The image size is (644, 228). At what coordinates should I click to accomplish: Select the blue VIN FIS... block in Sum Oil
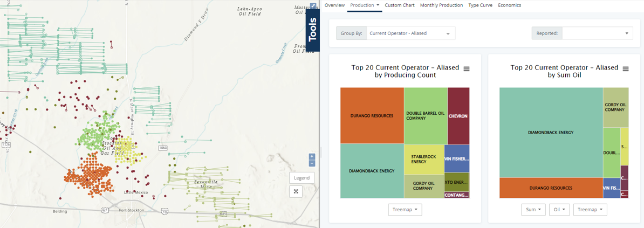pyautogui.click(x=612, y=188)
